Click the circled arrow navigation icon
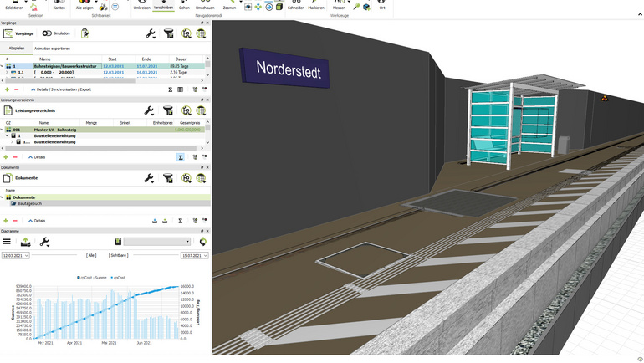Image resolution: width=644 pixels, height=363 pixels. coord(268,7)
